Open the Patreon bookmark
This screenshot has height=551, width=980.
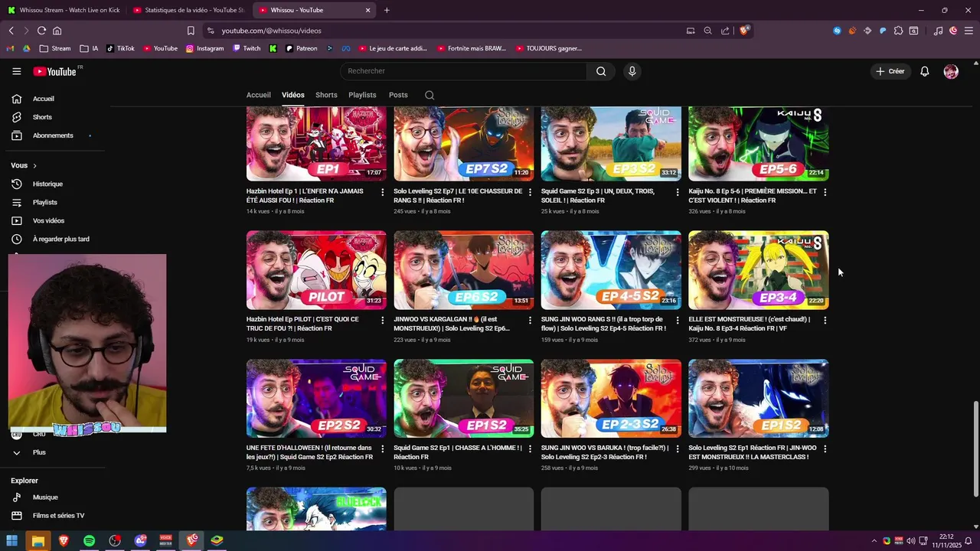click(x=301, y=48)
